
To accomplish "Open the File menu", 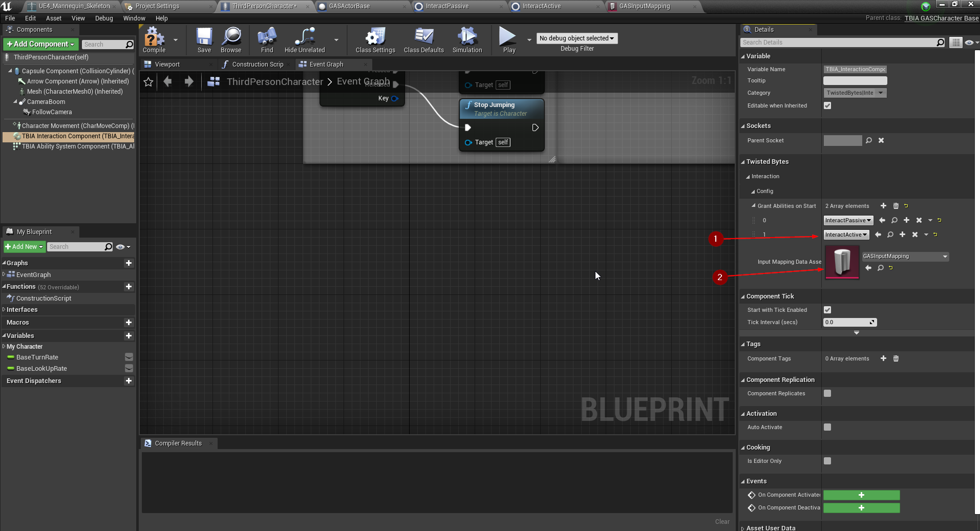I will (x=10, y=18).
